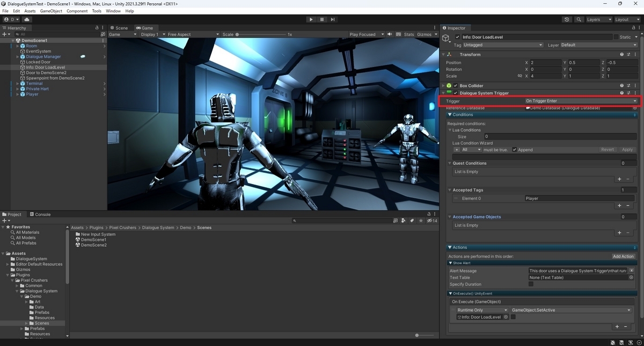Screen dimensions: 644x346
Task: Toggle the Static checkbox
Action: [x=616, y=37]
